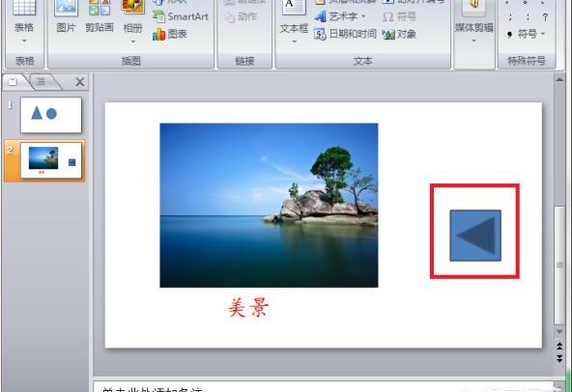Screen dimensions: 572x392
Task: Insert an 对象 object
Action: (399, 35)
